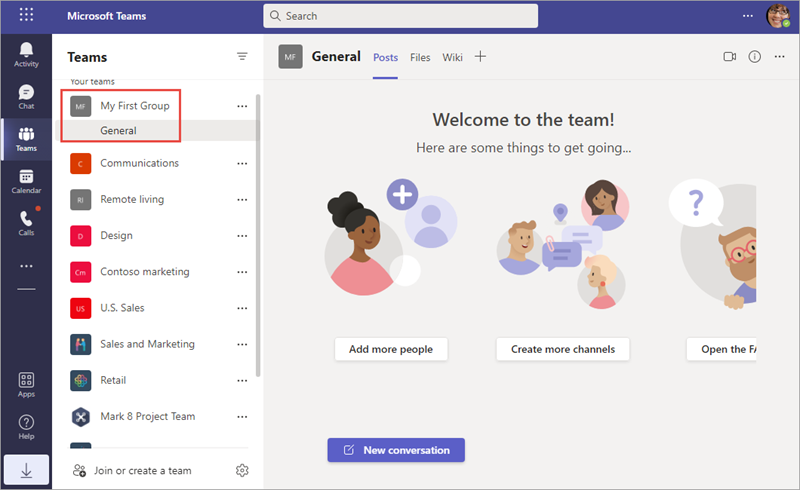This screenshot has width=800, height=490.
Task: Click the teams list scrollbar
Action: tap(258, 235)
